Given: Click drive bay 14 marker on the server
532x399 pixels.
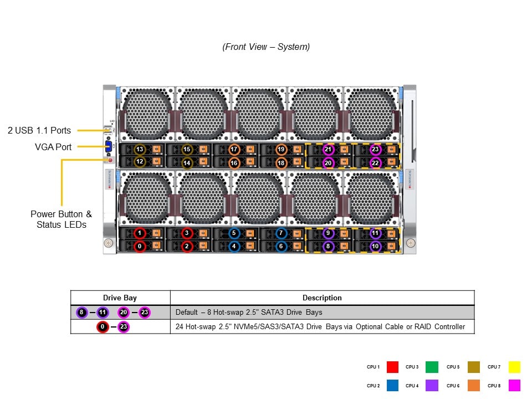Looking at the screenshot, I should coord(187,163).
